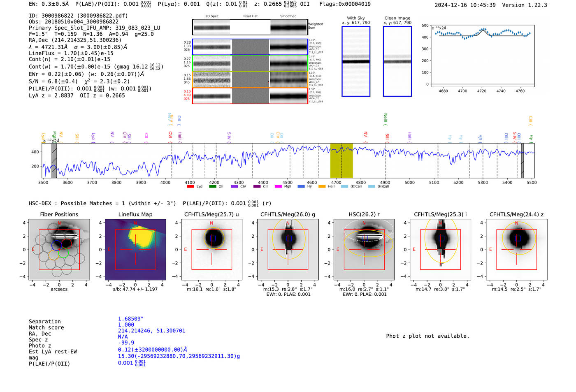Image resolution: width=576 pixels, height=392 pixels.
Task: Click the Photo z value -99.9
Action: tap(126, 343)
